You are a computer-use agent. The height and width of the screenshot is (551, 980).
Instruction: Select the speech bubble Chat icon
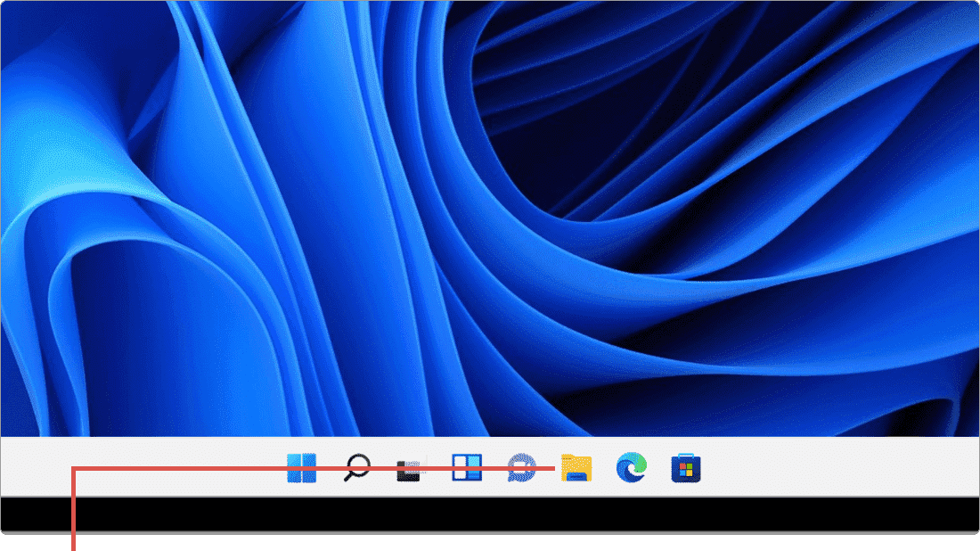click(521, 467)
